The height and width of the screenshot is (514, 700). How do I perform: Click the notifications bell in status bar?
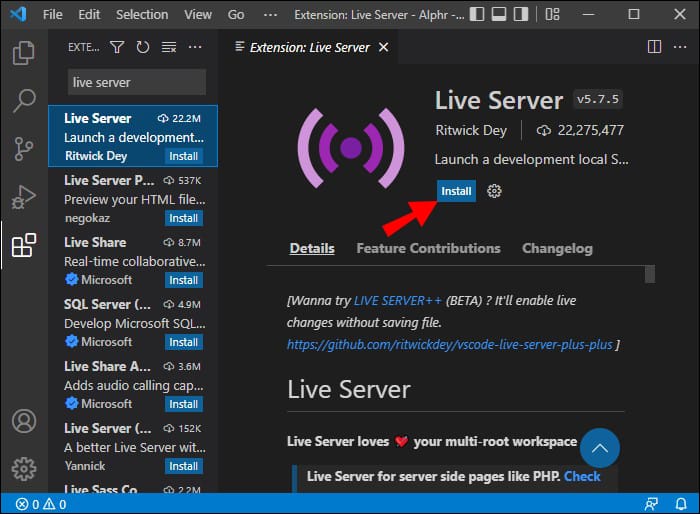tap(681, 504)
